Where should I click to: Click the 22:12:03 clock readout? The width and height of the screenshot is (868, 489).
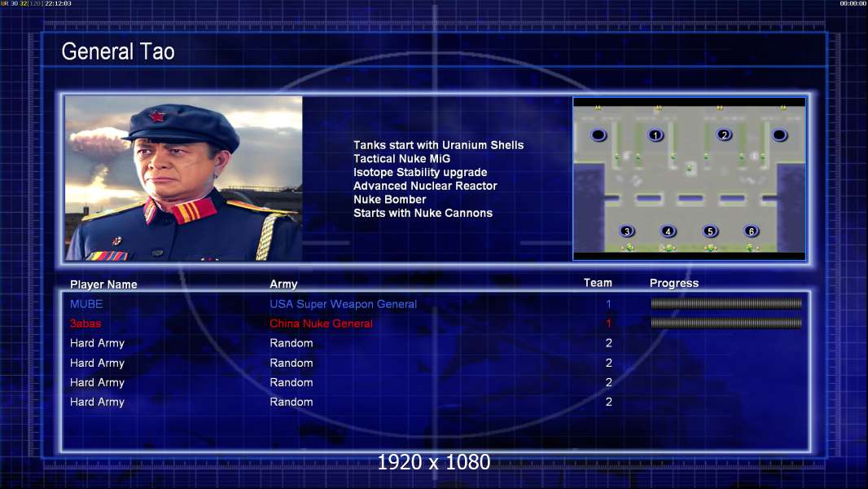pos(58,3)
